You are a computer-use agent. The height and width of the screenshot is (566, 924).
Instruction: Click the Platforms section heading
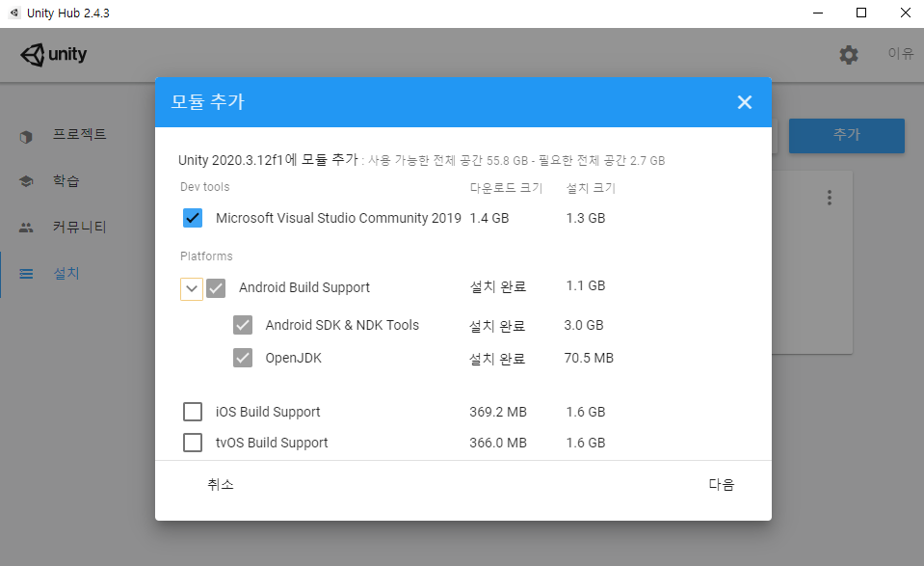pyautogui.click(x=206, y=256)
